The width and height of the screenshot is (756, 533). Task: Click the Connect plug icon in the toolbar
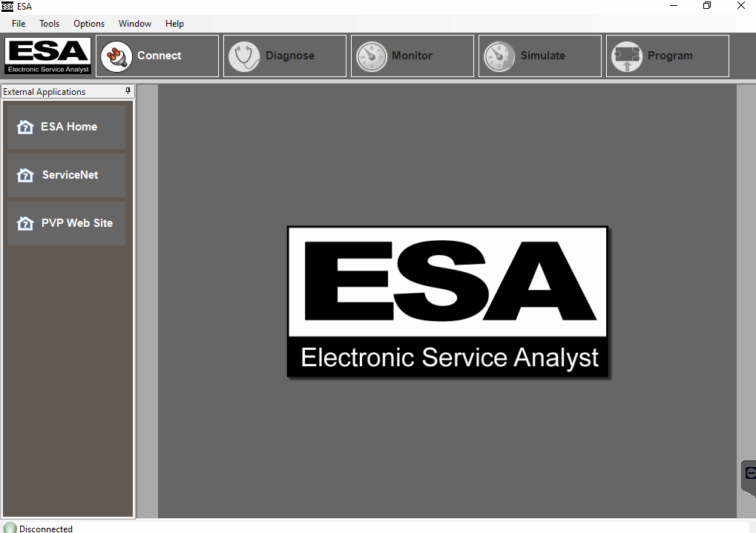click(x=116, y=56)
